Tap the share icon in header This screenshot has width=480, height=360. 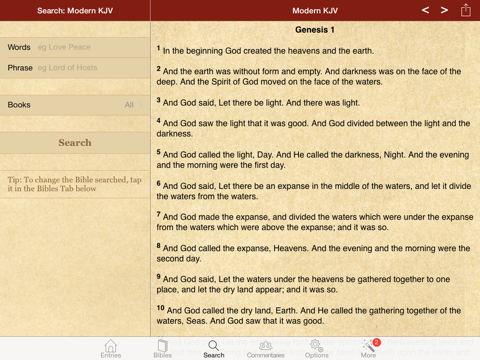466,10
